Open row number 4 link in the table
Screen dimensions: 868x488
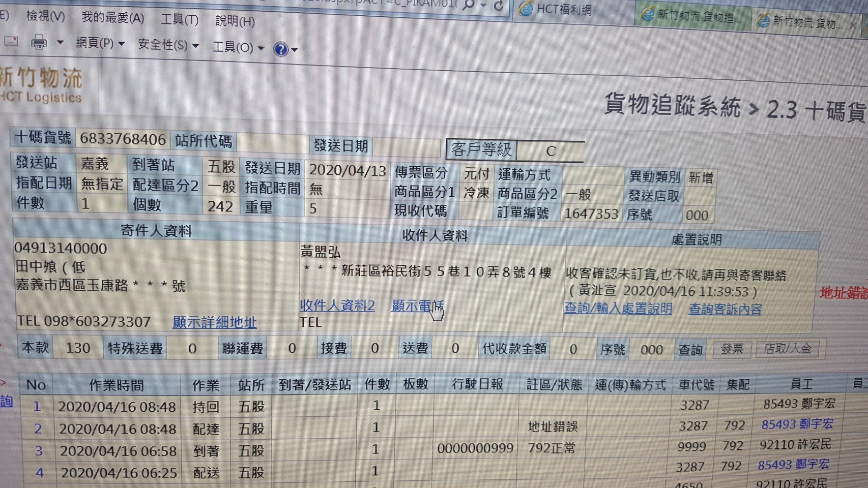pyautogui.click(x=40, y=473)
